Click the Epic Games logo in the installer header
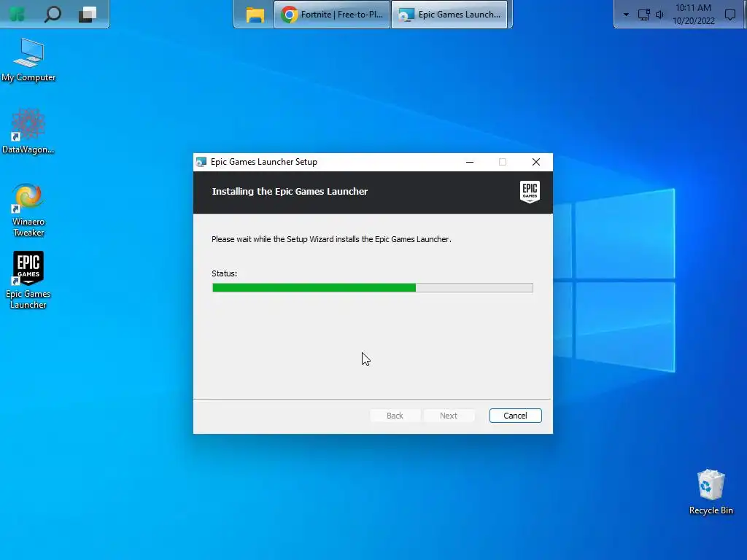Screen dimensions: 747x560 point(530,192)
